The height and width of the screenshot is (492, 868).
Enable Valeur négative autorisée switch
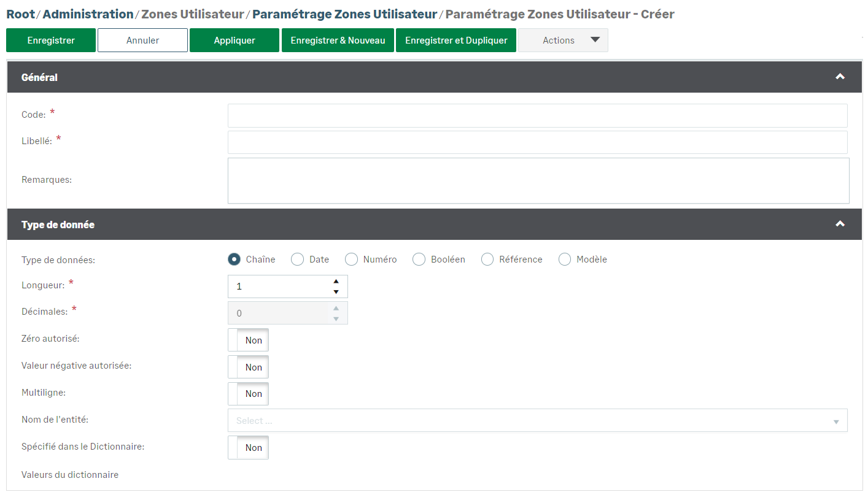(248, 367)
